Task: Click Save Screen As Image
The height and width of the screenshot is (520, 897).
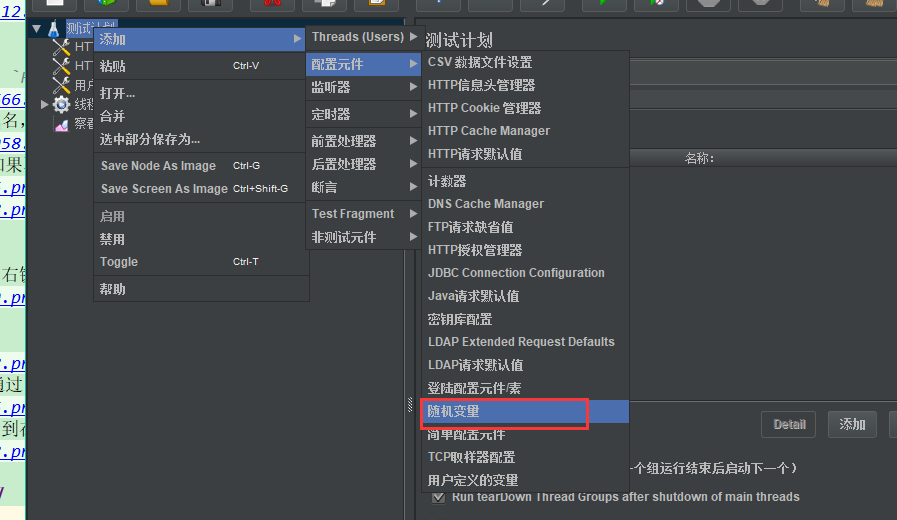Action: click(200, 189)
